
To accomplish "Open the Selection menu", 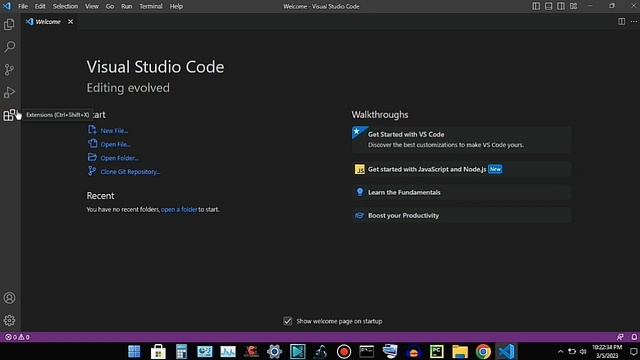I will 65,6.
